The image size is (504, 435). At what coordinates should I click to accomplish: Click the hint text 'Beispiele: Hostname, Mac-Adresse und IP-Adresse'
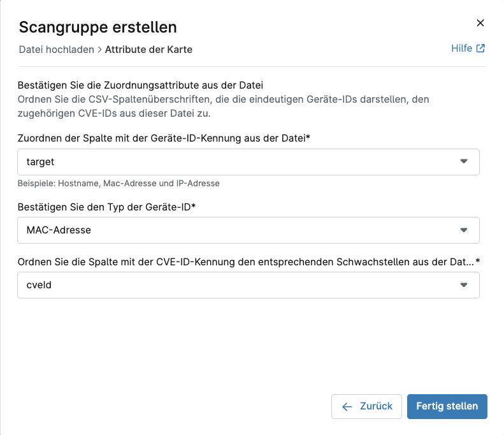point(119,184)
